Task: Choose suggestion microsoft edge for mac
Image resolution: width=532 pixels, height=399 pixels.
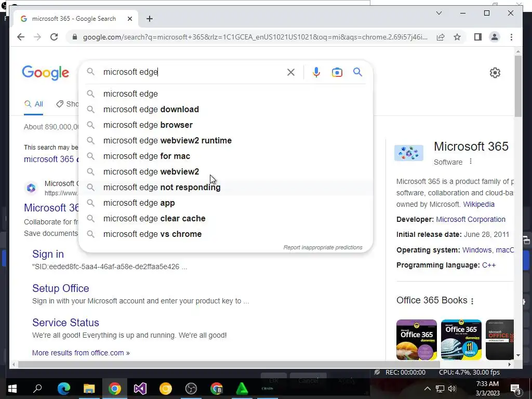Action: [225, 156]
